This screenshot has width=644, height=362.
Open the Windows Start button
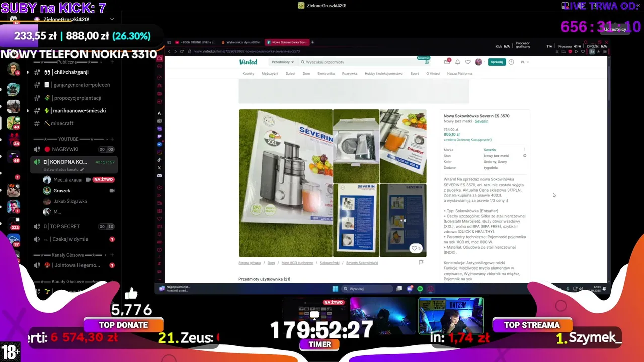[335, 289]
